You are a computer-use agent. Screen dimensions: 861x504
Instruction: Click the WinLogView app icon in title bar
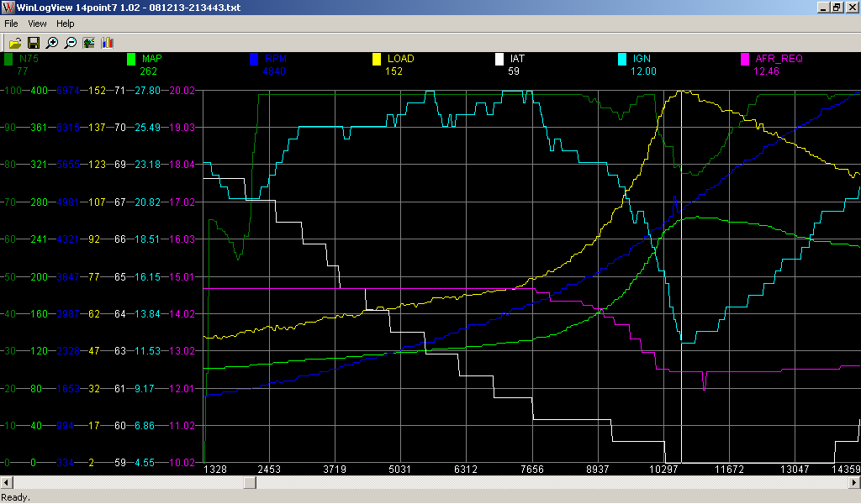click(8, 8)
